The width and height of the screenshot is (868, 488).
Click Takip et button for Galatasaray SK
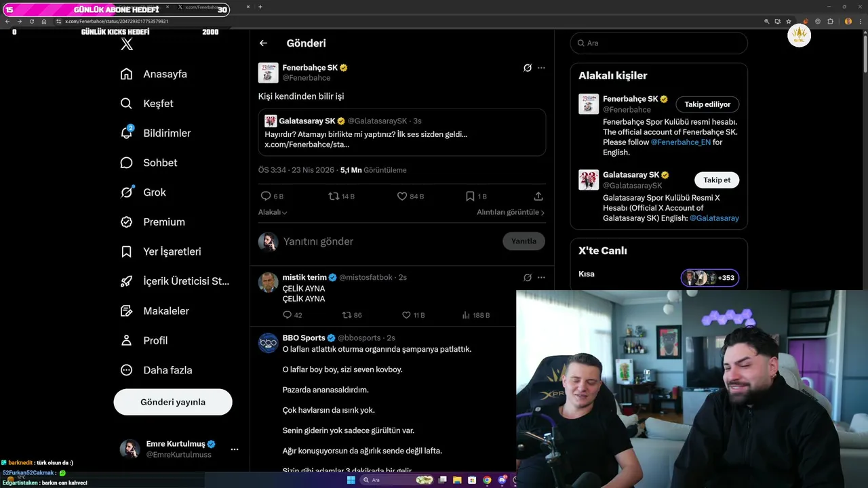717,180
